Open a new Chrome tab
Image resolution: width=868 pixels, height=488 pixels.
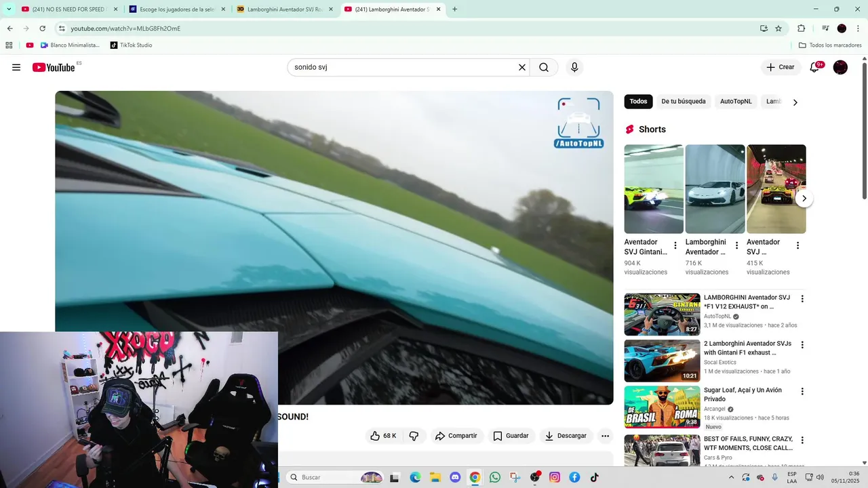pyautogui.click(x=454, y=9)
